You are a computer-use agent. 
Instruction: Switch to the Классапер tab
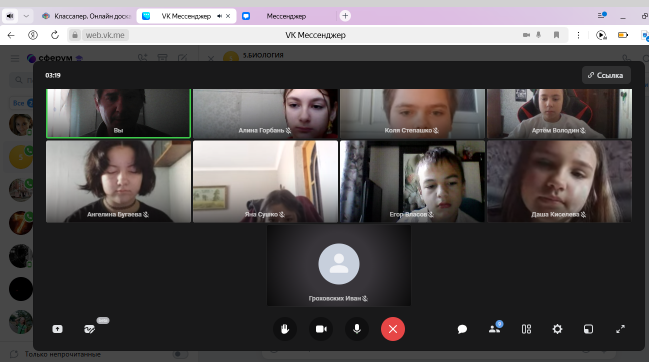tap(86, 16)
